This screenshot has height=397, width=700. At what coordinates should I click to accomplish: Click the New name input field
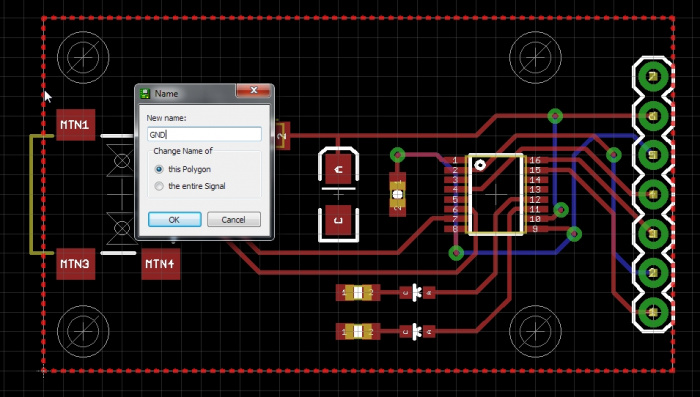pyautogui.click(x=204, y=134)
